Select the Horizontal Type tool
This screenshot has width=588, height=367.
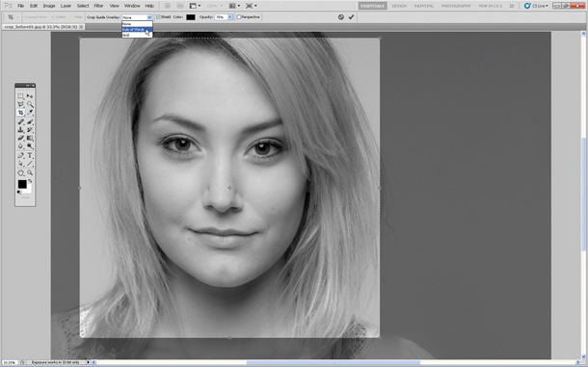(x=30, y=155)
